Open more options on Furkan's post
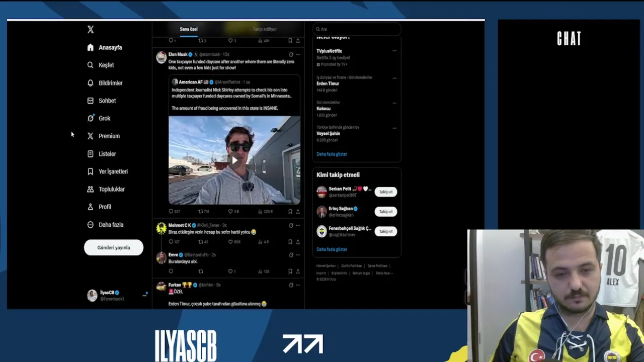644x362 pixels. pyautogui.click(x=298, y=285)
